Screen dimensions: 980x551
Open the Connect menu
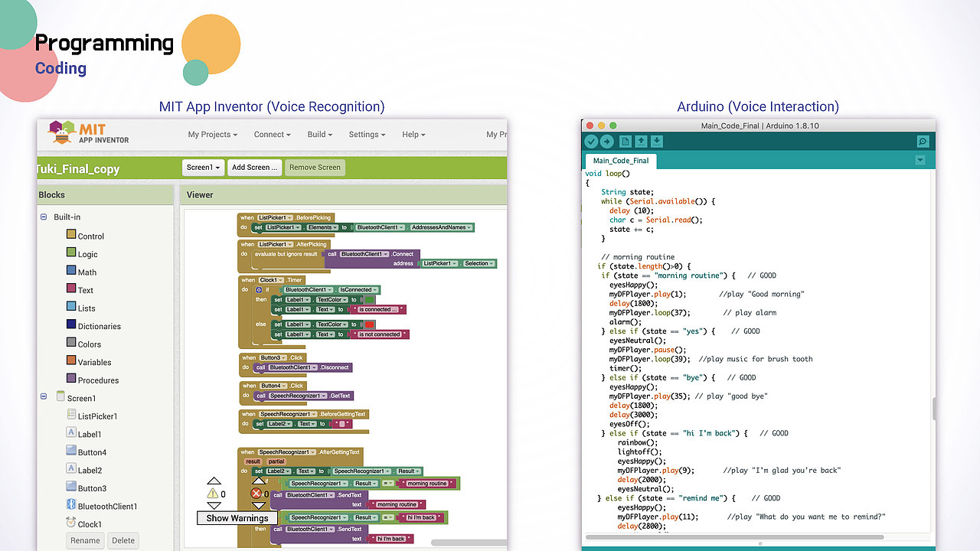point(272,134)
